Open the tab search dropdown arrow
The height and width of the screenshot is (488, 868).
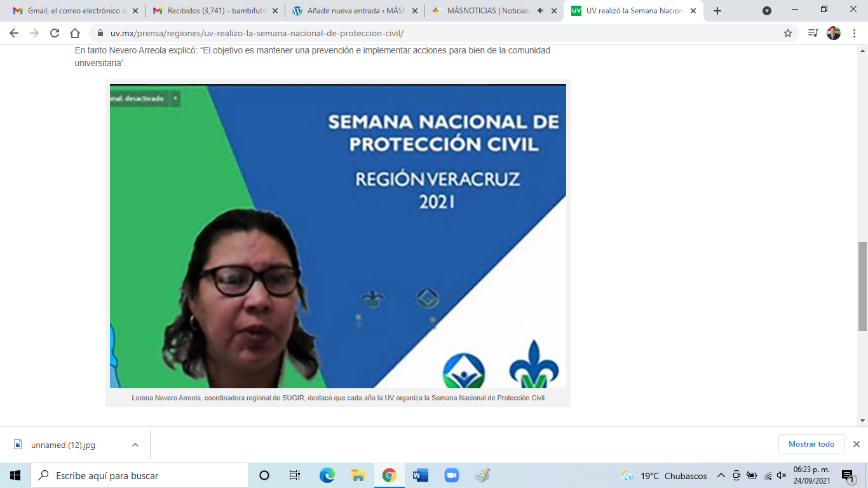(767, 11)
